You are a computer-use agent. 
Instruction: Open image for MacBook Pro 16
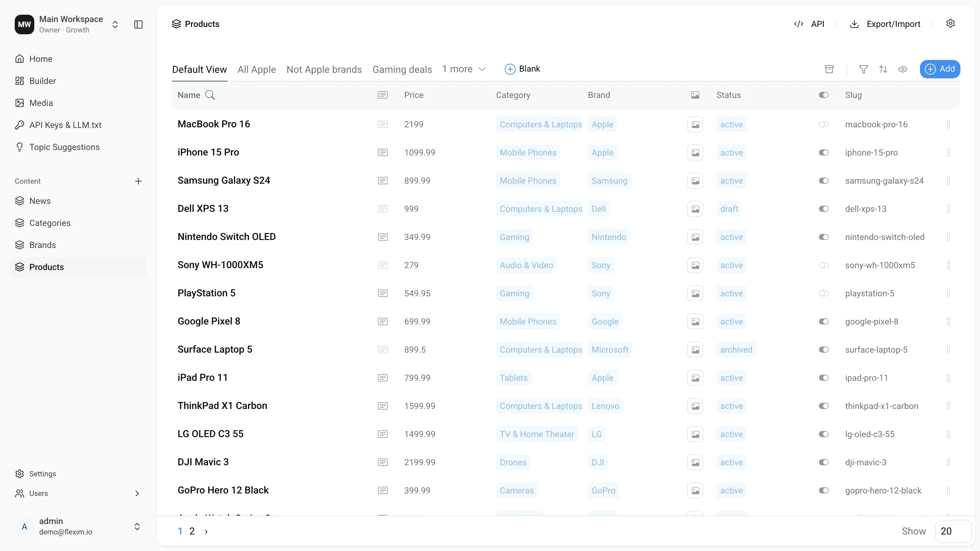click(x=695, y=124)
